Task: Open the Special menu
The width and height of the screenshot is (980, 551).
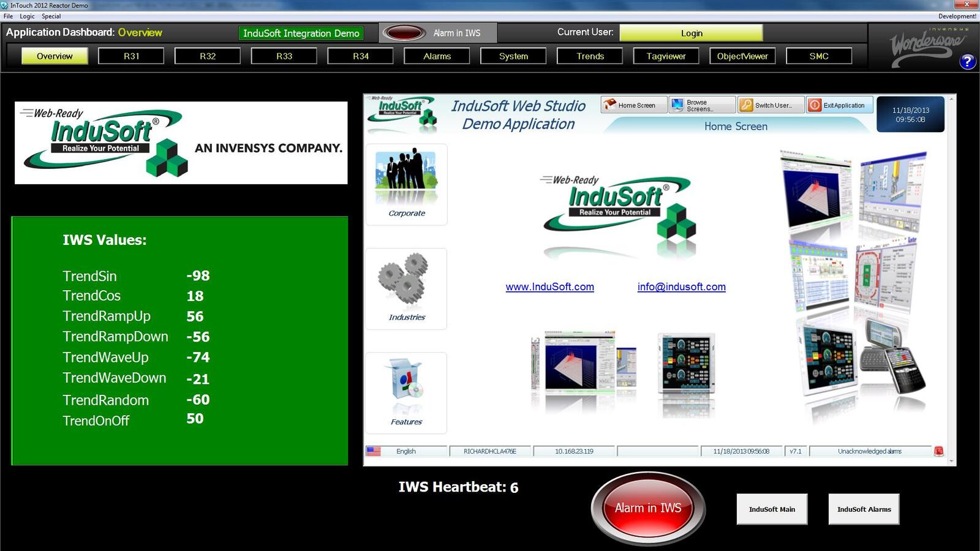Action: pyautogui.click(x=52, y=16)
